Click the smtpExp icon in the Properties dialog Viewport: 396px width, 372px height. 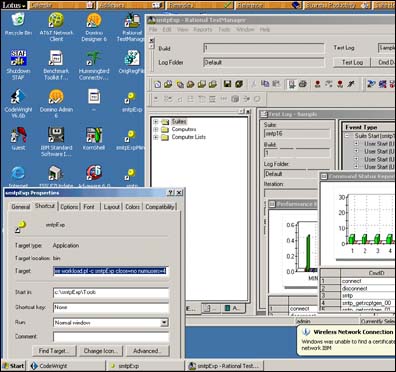[x=21, y=226]
